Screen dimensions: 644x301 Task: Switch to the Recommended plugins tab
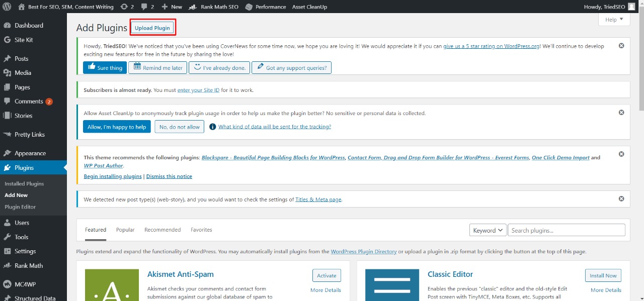(163, 230)
